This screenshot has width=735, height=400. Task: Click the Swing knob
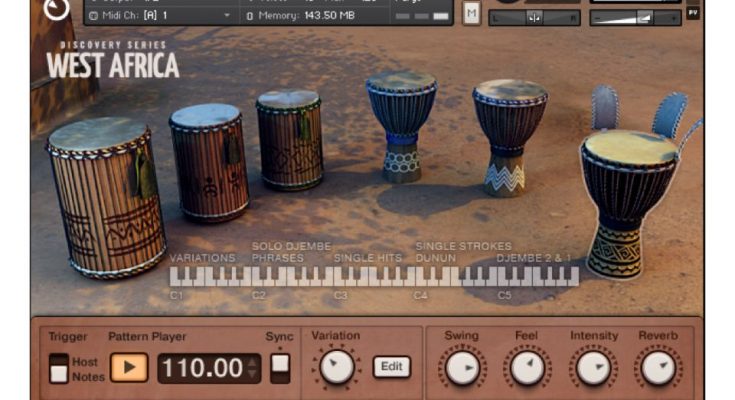pos(461,368)
